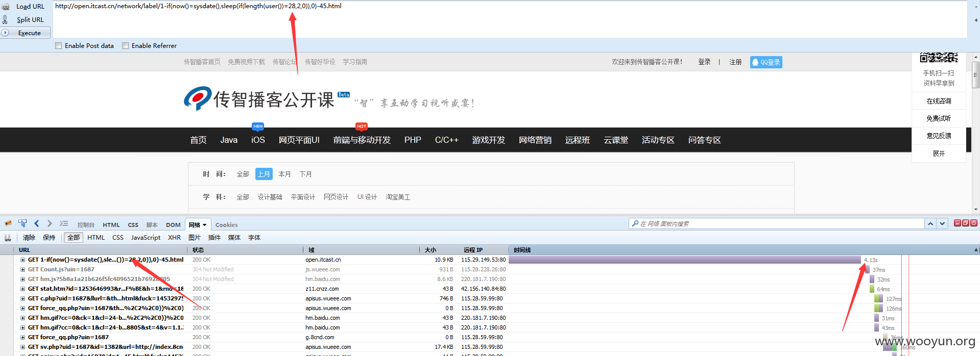Viewport: 980px width, 356px height.
Task: Click the QQ登录 penguin button
Action: click(766, 62)
